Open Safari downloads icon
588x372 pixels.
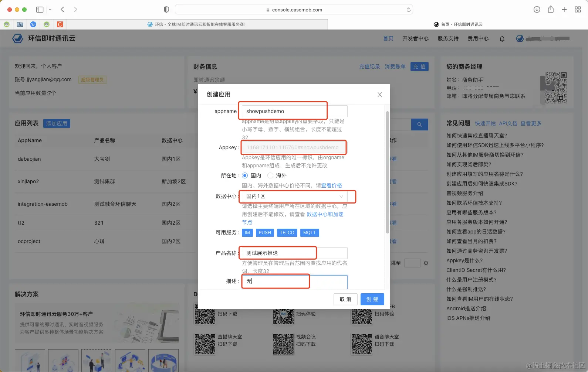(x=537, y=10)
